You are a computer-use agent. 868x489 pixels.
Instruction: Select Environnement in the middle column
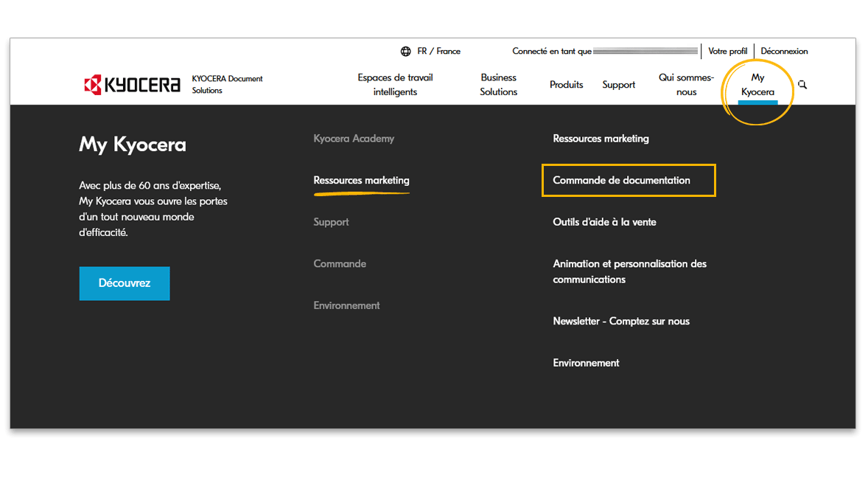[346, 305]
